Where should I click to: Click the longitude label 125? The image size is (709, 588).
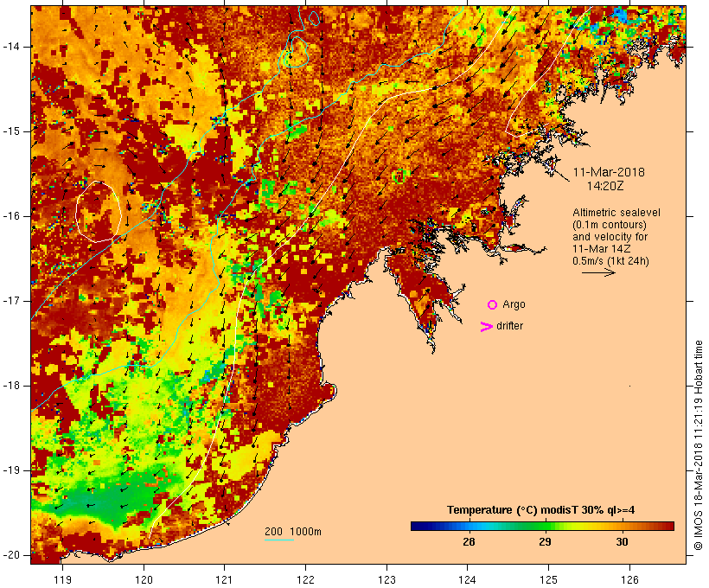pyautogui.click(x=548, y=579)
